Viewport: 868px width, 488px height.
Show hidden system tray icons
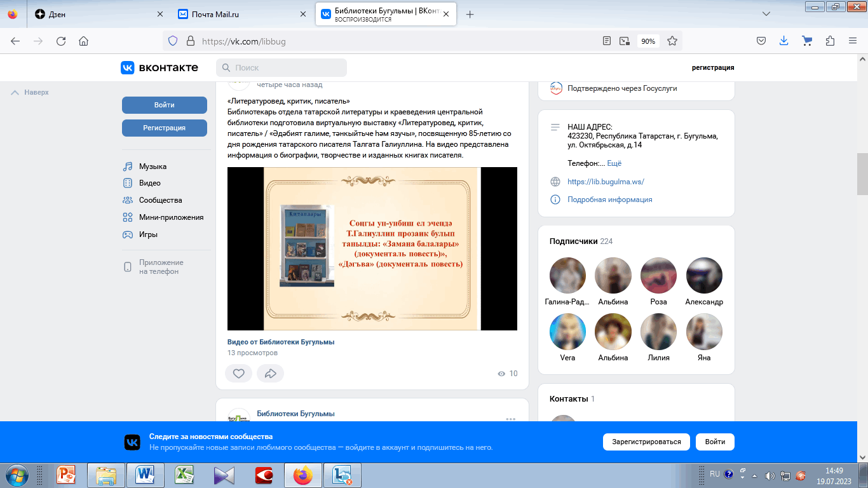click(x=754, y=475)
